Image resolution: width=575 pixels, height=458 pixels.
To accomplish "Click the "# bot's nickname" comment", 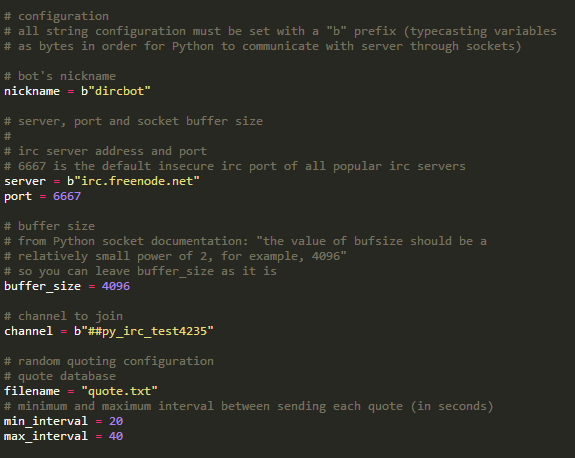I will 60,76.
